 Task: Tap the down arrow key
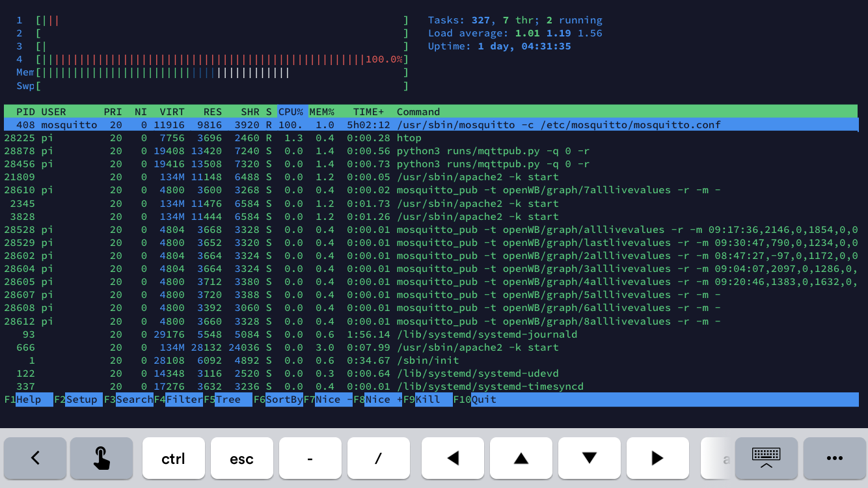590,458
